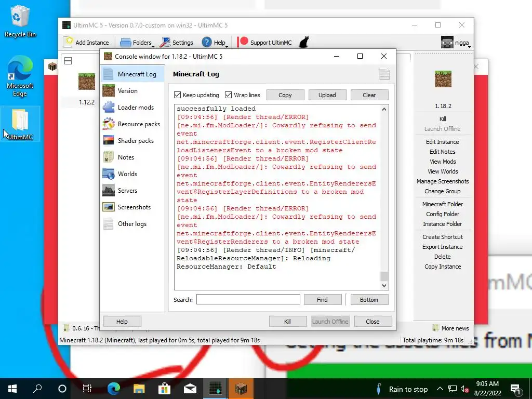Select the Microsoft Edge desktop shortcut
This screenshot has width=532, height=399.
pyautogui.click(x=20, y=76)
